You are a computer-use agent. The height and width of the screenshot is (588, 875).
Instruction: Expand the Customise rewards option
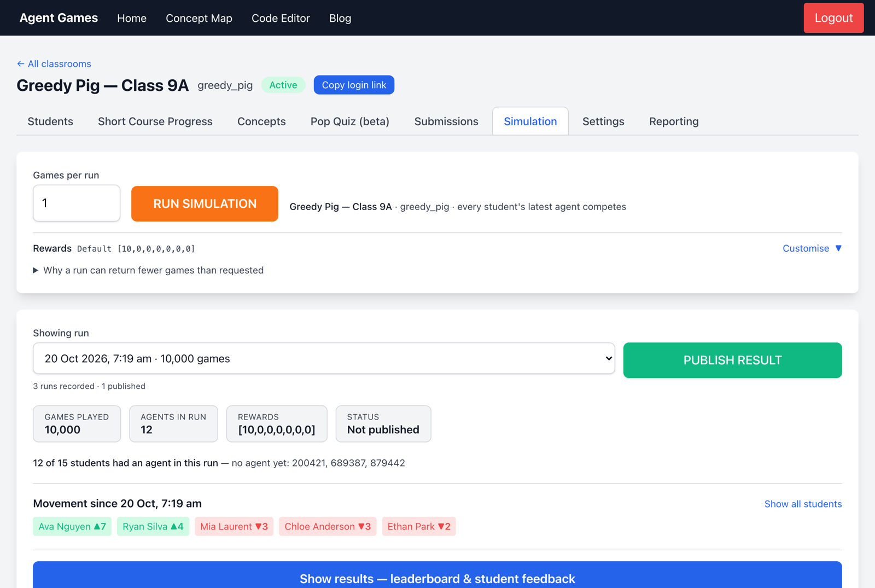tap(812, 248)
